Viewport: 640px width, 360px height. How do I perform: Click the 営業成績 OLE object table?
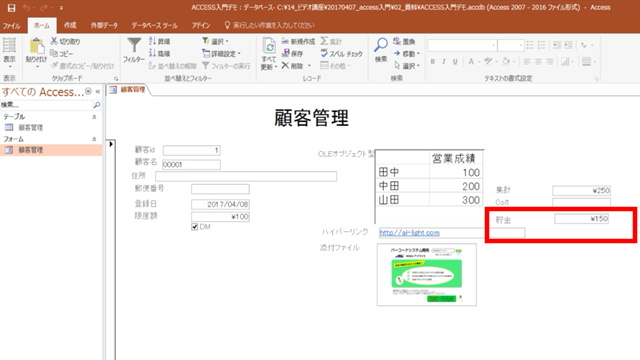429,186
